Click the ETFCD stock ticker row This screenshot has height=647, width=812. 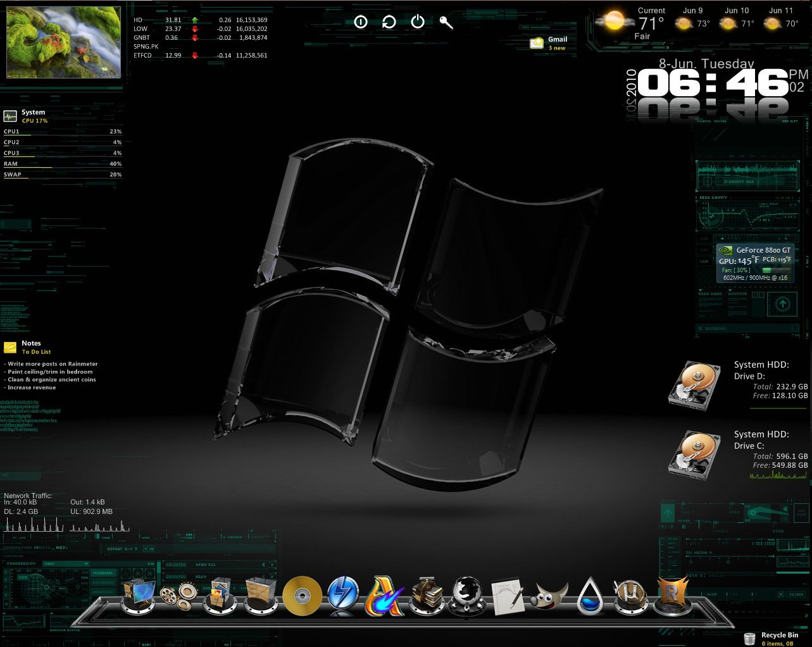(201, 55)
